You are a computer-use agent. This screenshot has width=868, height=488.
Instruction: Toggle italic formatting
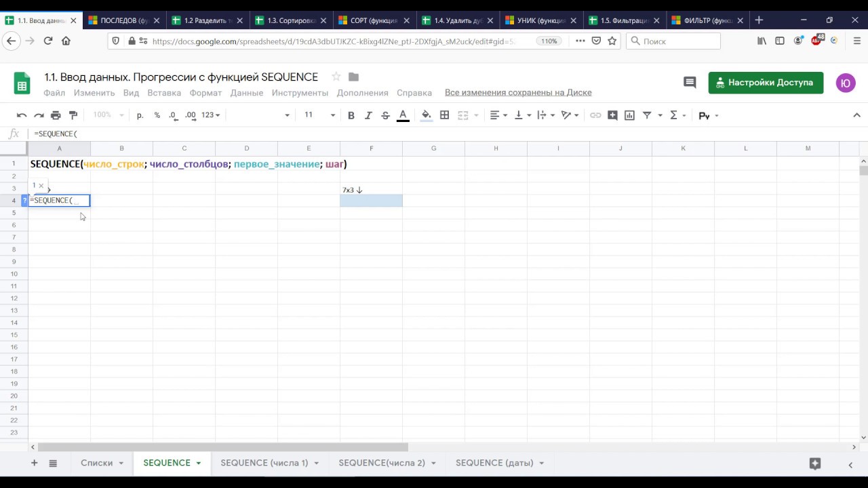(368, 115)
